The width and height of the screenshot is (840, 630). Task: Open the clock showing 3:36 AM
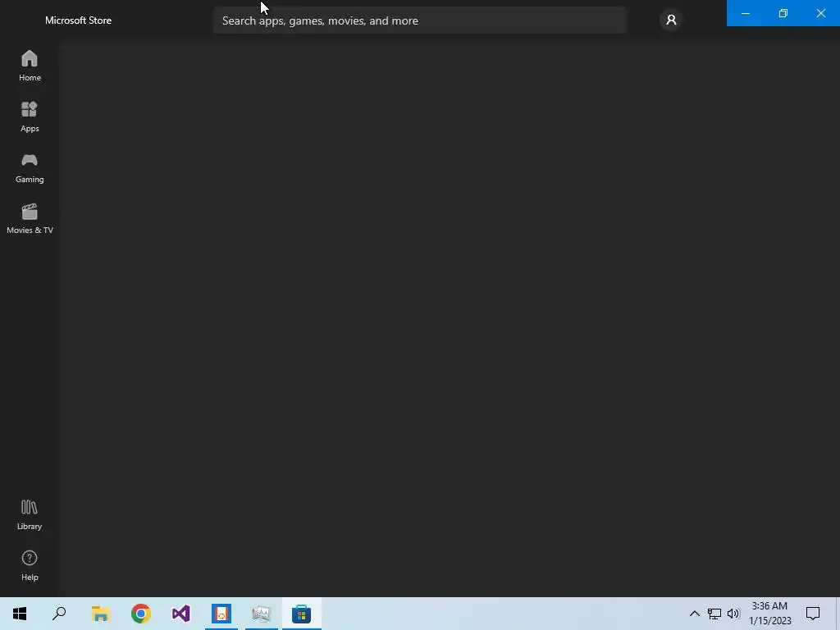(769, 614)
